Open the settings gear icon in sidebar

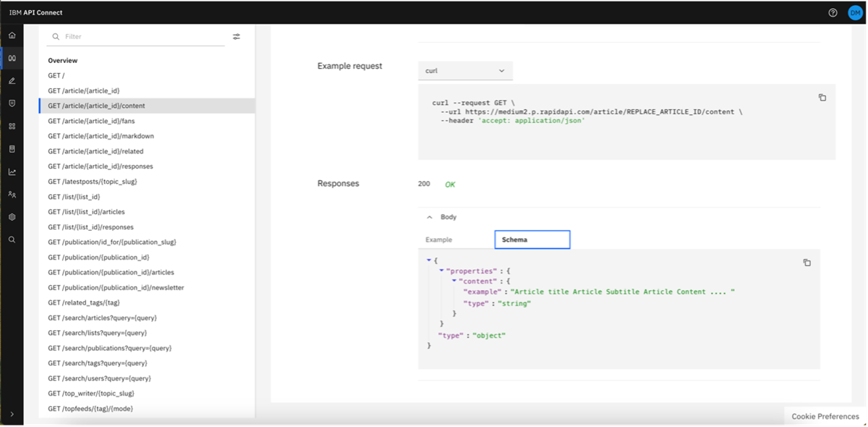click(12, 217)
